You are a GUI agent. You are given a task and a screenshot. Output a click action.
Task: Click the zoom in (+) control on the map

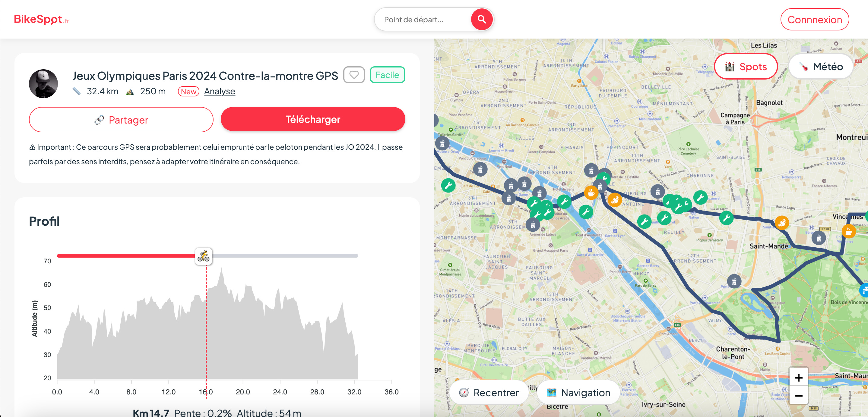coord(799,377)
